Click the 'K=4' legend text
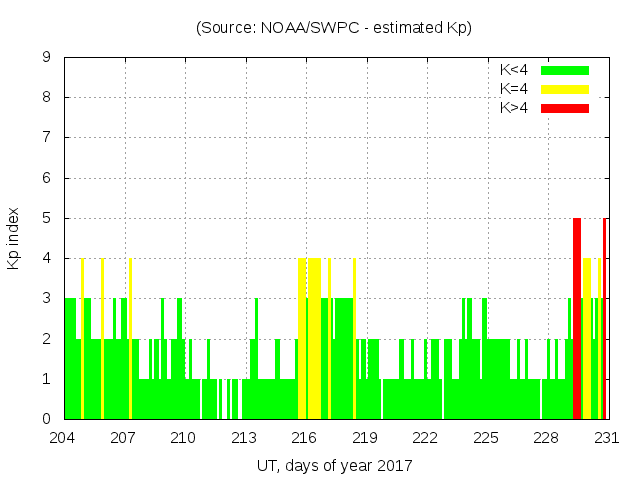The width and height of the screenshot is (640, 480). click(x=514, y=89)
